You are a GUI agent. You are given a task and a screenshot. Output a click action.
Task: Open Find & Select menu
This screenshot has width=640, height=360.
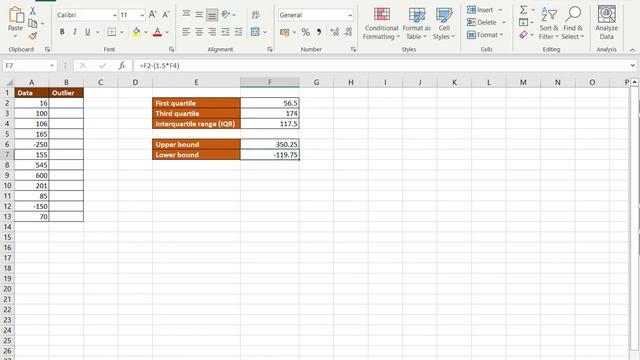coord(573,23)
